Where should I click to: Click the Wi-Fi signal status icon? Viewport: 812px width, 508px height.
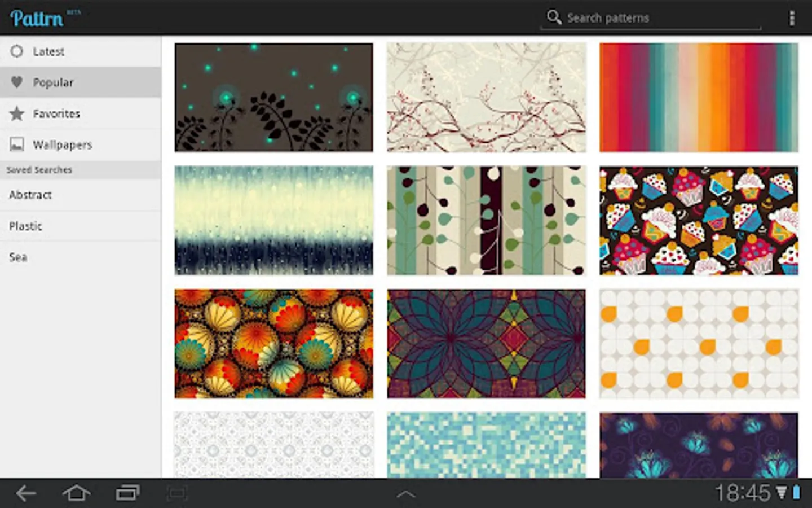pos(782,493)
